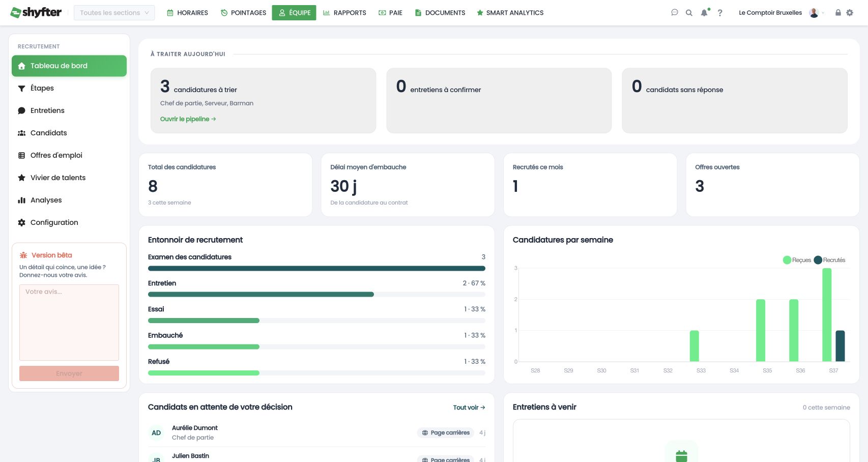Screen dimensions: 868x462
Task: Toggle the Reçues legend swatch
Action: 787,260
